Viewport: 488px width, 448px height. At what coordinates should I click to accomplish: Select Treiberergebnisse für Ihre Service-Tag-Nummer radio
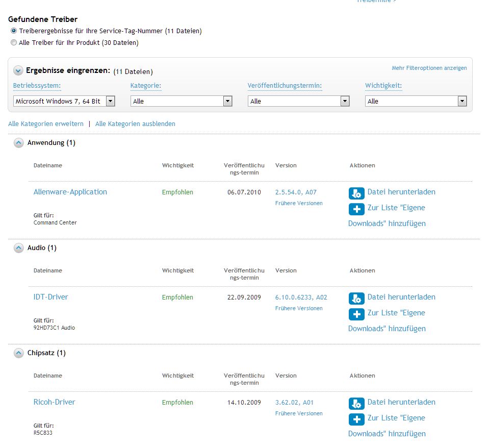[14, 31]
